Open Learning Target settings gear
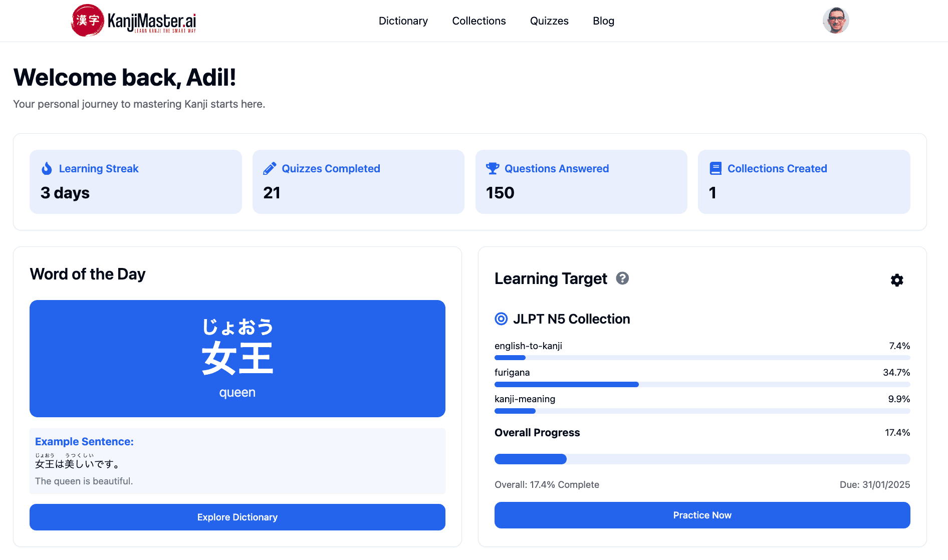This screenshot has width=948, height=560. (897, 280)
